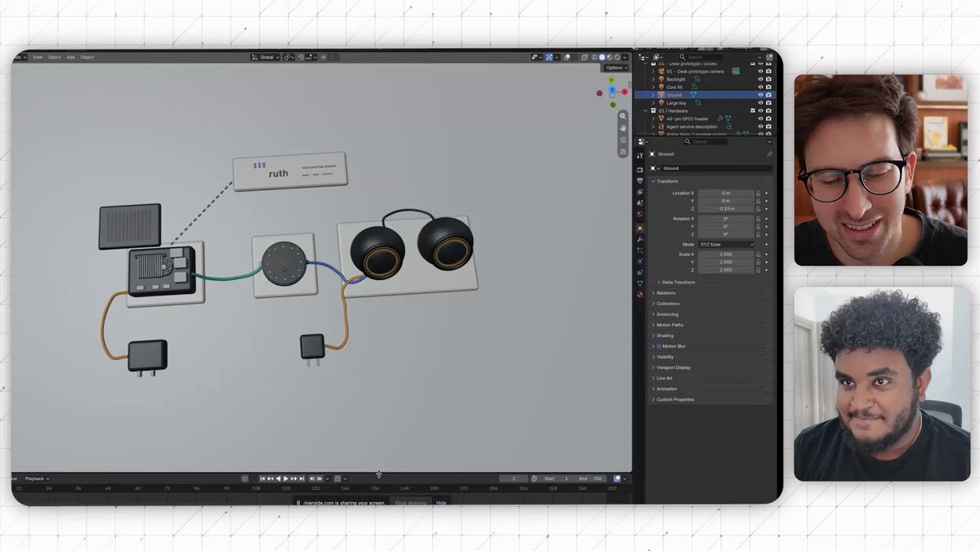This screenshot has height=551, width=980.
Task: Open the Material properties tab
Action: [639, 294]
